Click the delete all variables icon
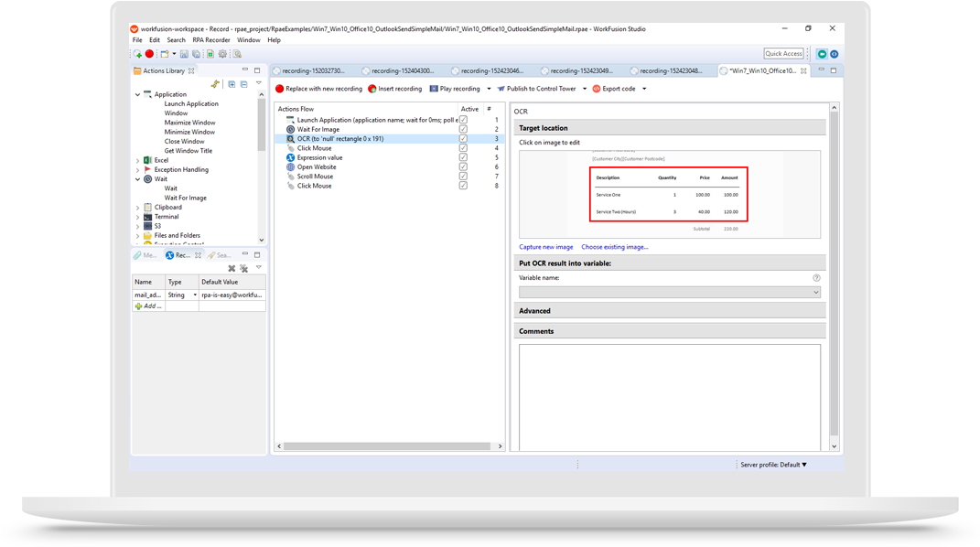This screenshot has width=980, height=547. pos(243,269)
